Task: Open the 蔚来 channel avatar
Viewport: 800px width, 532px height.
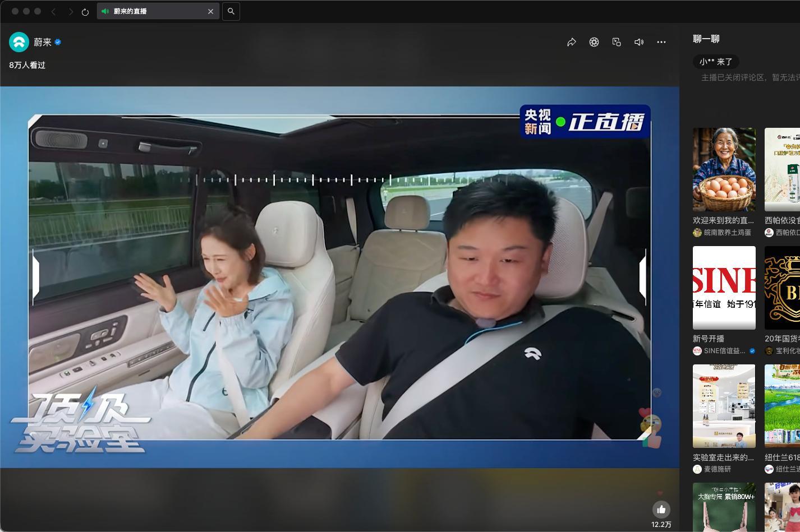Action: coord(19,42)
